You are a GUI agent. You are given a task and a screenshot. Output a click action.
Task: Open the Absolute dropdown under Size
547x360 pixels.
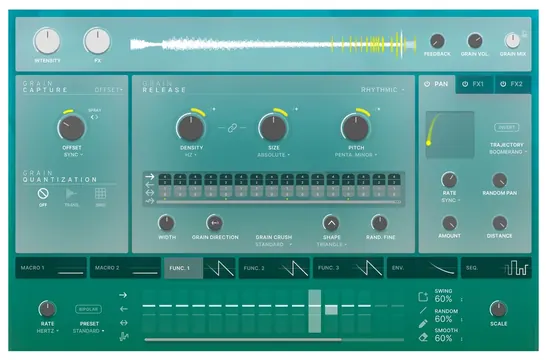click(274, 155)
